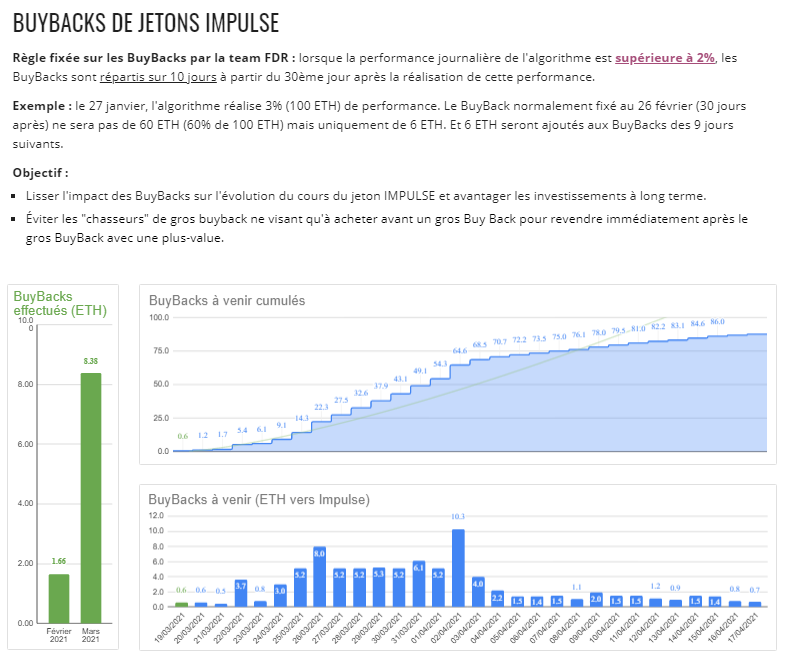Image resolution: width=786 pixels, height=663 pixels.
Task: Click the 49.1 cumulative data label
Action: click(x=420, y=371)
